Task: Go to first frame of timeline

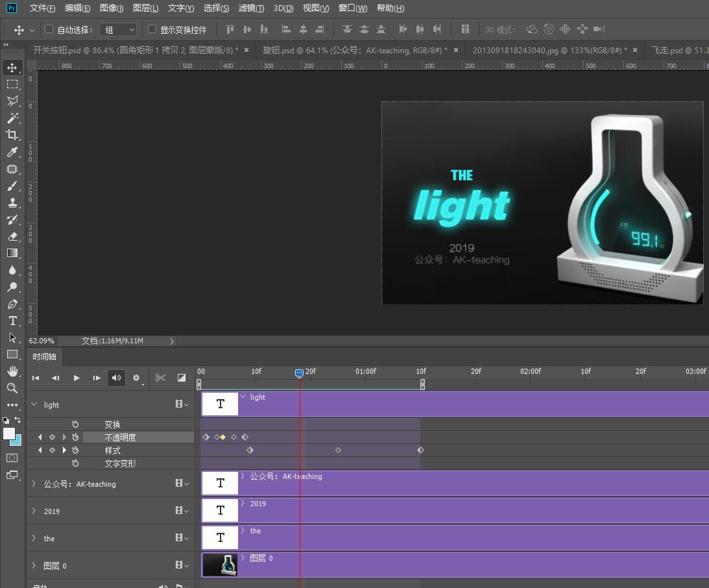Action: point(36,378)
